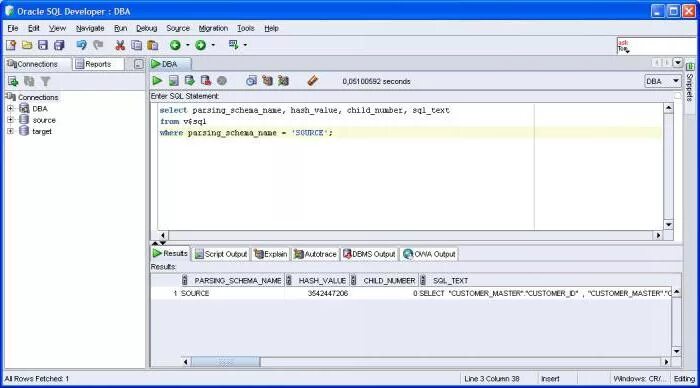Screen dimensions: 700x388
Task: Click the Run Script icon
Action: tap(174, 81)
